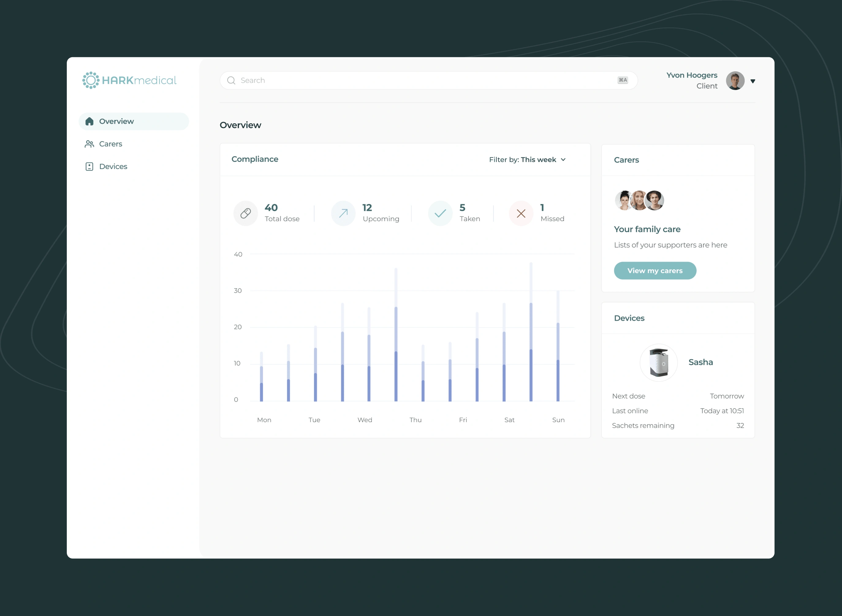
Task: Click the Sun label on chart axis
Action: click(x=558, y=420)
